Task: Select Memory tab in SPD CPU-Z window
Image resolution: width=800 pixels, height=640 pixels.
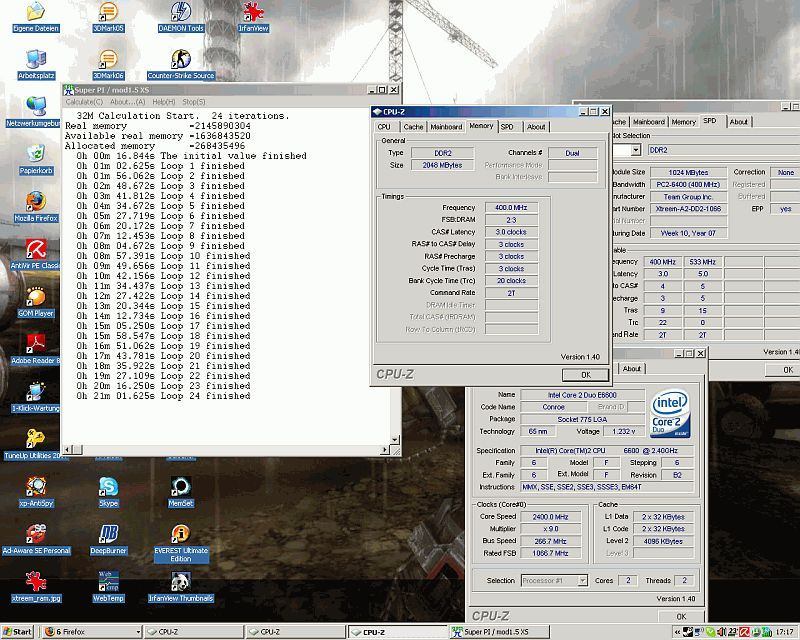Action: (x=683, y=122)
